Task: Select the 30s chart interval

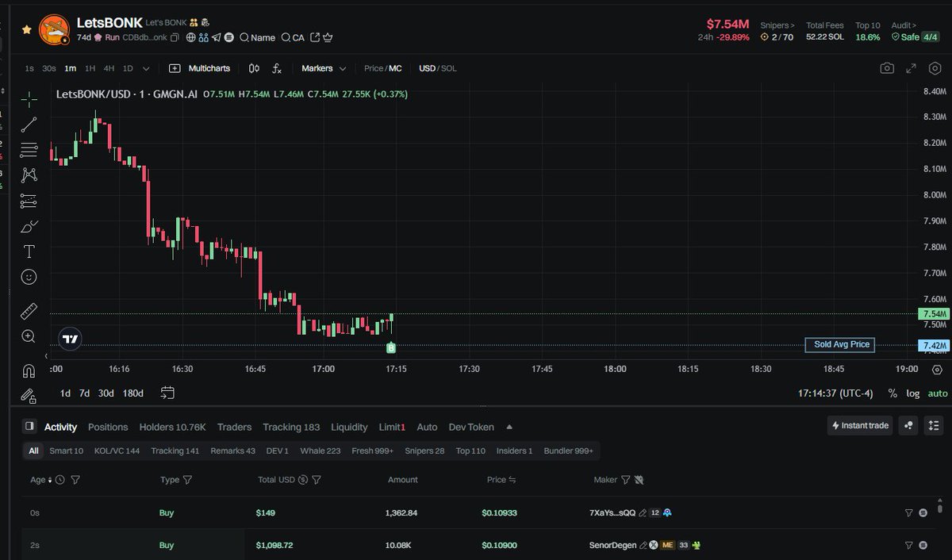Action: coord(49,68)
